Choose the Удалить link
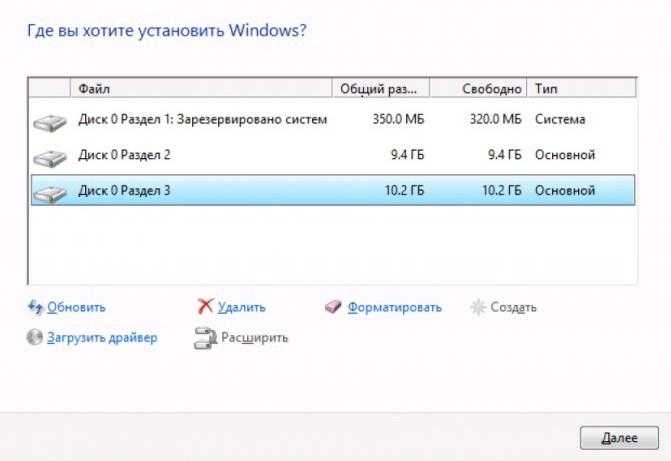 pos(242,307)
